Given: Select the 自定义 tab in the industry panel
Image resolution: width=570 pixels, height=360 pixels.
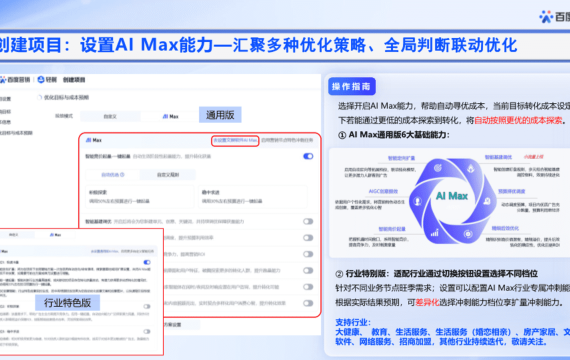Looking at the screenshot, I should [13, 235].
